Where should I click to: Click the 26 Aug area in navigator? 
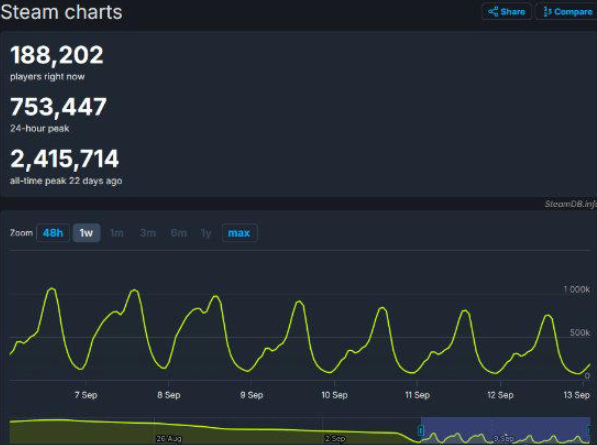tap(169, 439)
